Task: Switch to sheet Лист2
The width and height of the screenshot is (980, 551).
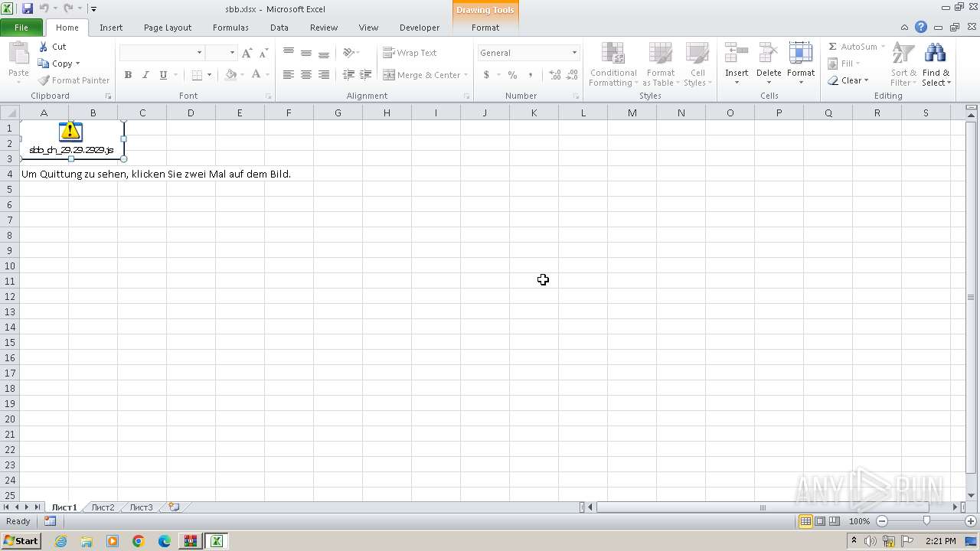Action: [103, 507]
